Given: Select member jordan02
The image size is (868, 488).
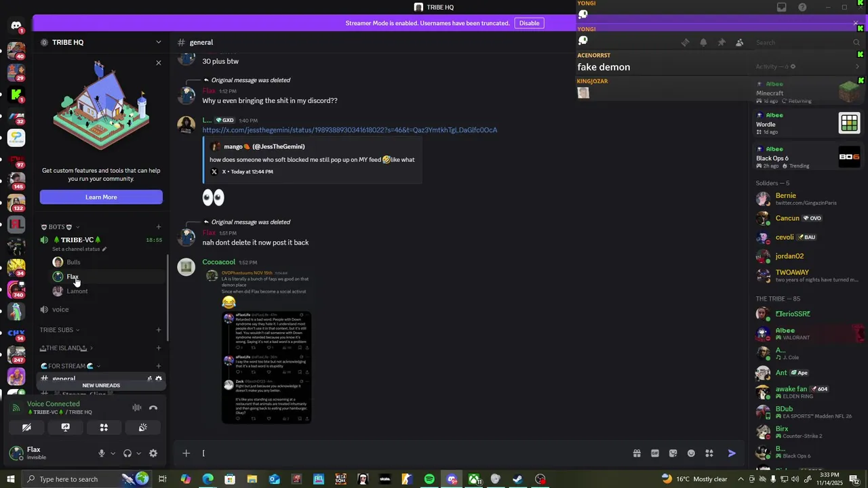Looking at the screenshot, I should coord(807,256).
